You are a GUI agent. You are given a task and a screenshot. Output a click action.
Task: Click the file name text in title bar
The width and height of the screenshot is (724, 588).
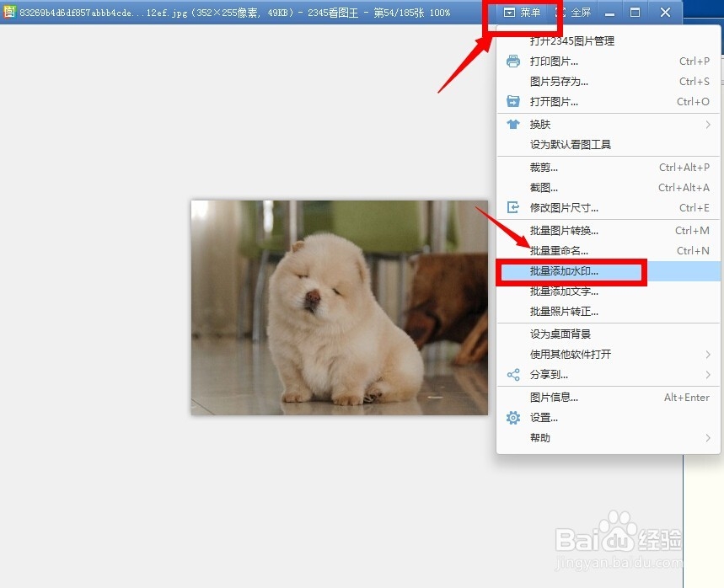tap(104, 13)
